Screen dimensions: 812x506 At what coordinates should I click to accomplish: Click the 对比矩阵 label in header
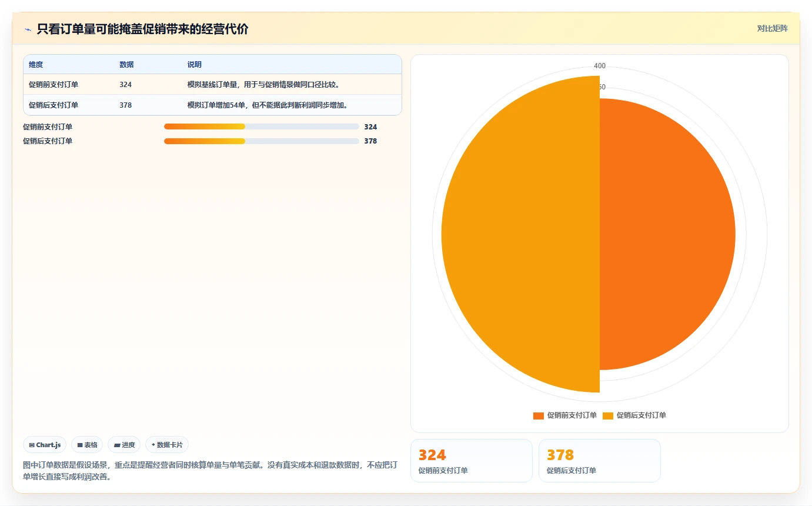click(x=772, y=28)
